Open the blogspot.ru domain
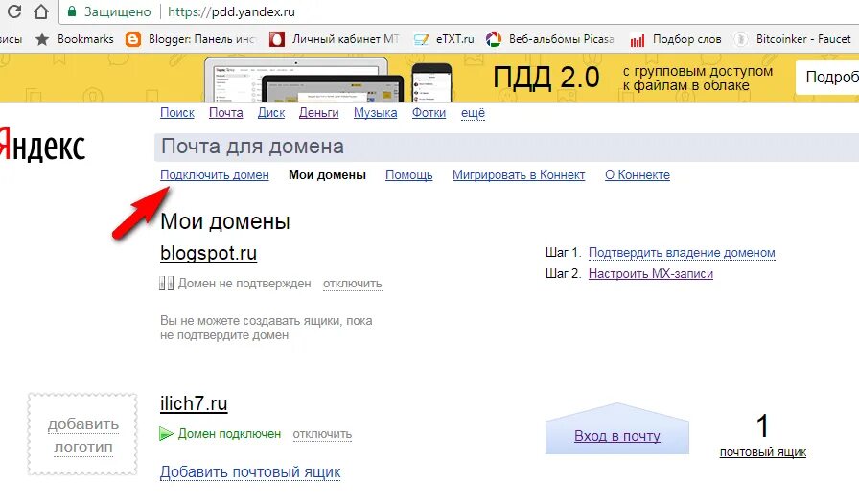The width and height of the screenshot is (859, 504). 208,253
